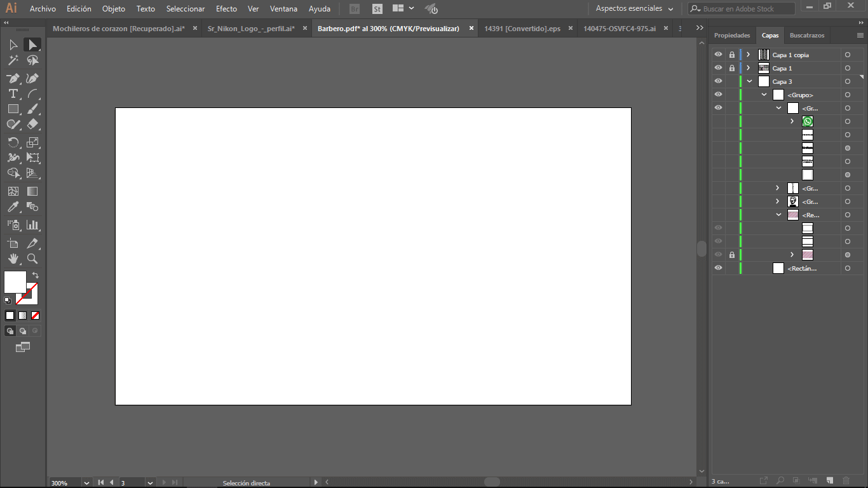
Task: Select the Symbol Sprayer tool
Action: click(13, 225)
